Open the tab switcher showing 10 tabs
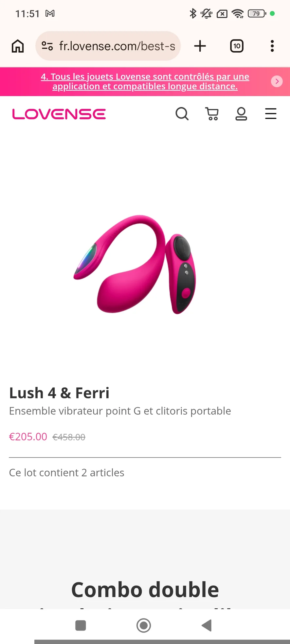The image size is (290, 644). pyautogui.click(x=237, y=46)
